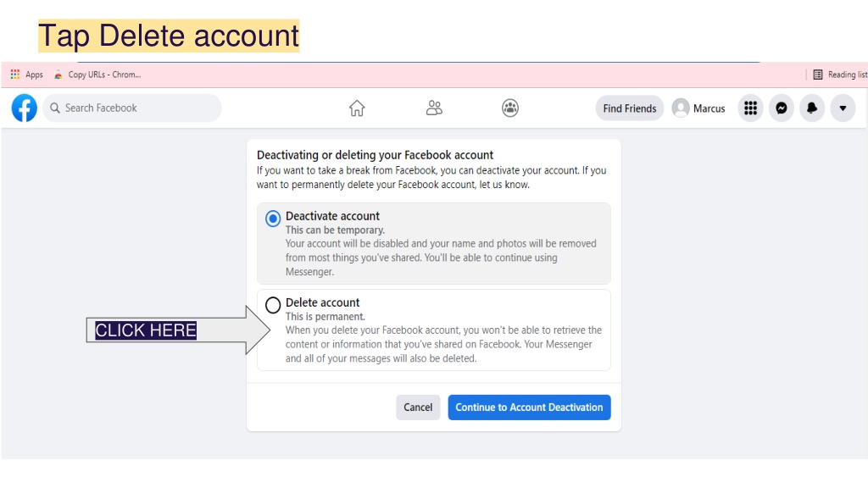Click the Facebook logo icon
The image size is (868, 488).
25,108
